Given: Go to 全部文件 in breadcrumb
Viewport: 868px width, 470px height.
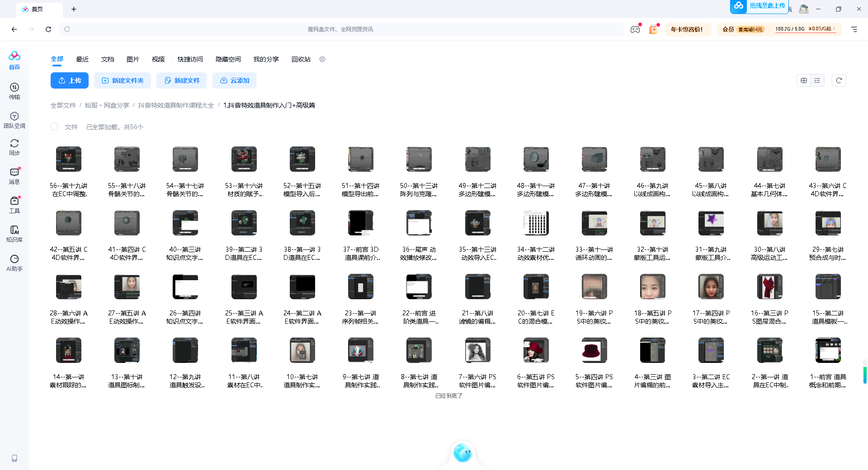Looking at the screenshot, I should click(63, 105).
